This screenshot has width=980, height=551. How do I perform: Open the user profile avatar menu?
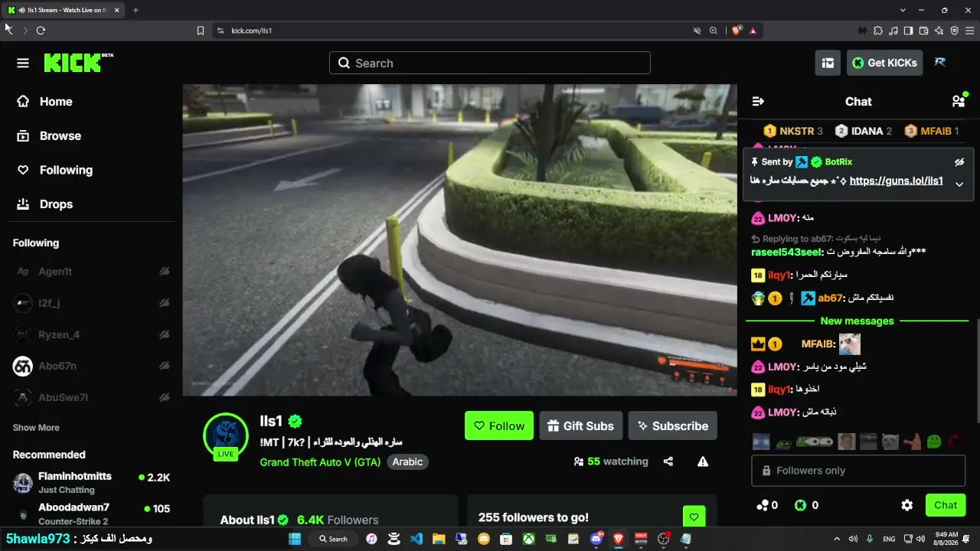[x=940, y=63]
